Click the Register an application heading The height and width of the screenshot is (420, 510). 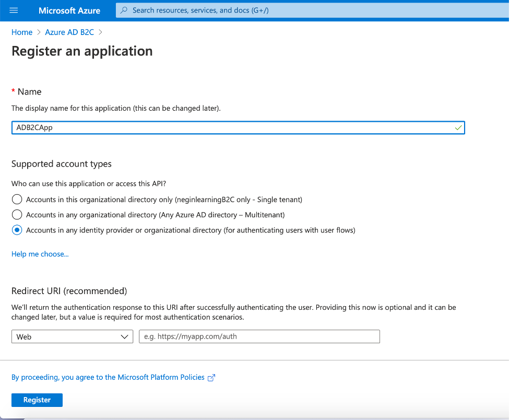(82, 51)
